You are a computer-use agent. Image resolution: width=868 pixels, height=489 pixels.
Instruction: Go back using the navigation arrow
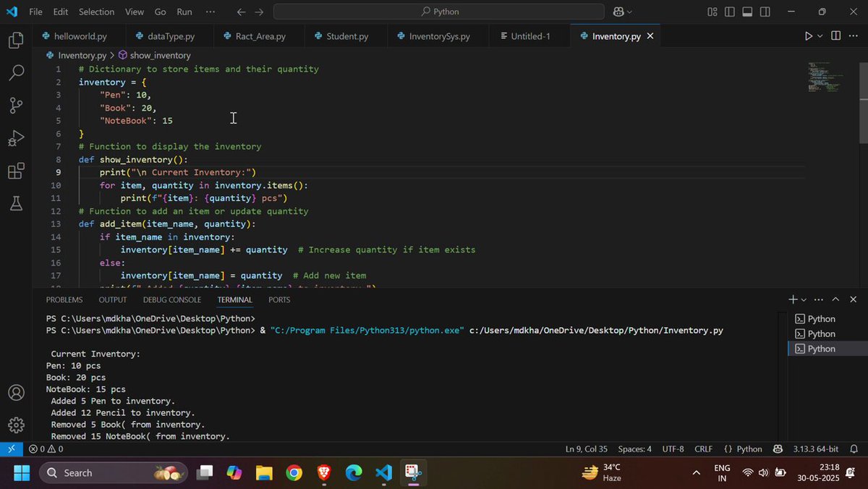pyautogui.click(x=242, y=12)
